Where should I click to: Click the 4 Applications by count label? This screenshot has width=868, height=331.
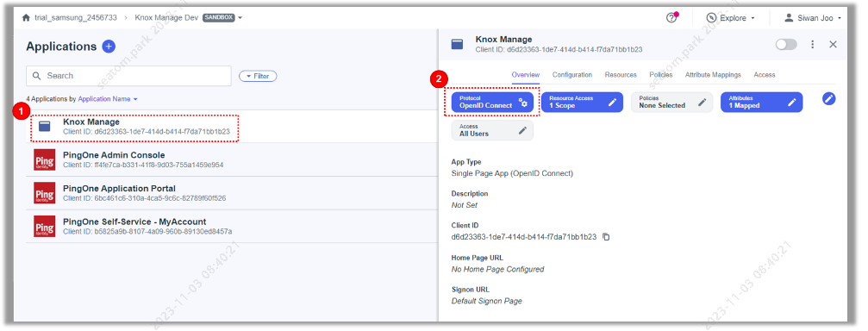51,99
